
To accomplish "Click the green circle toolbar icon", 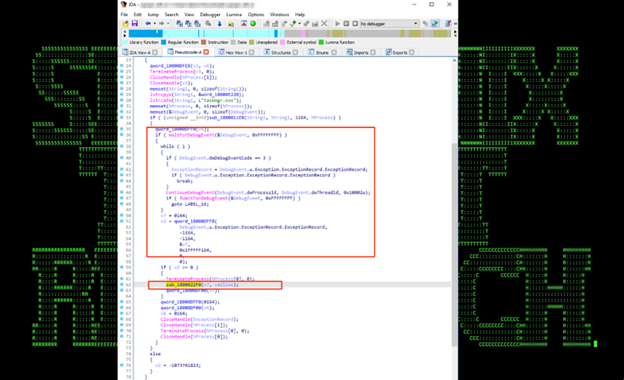I will [x=253, y=23].
